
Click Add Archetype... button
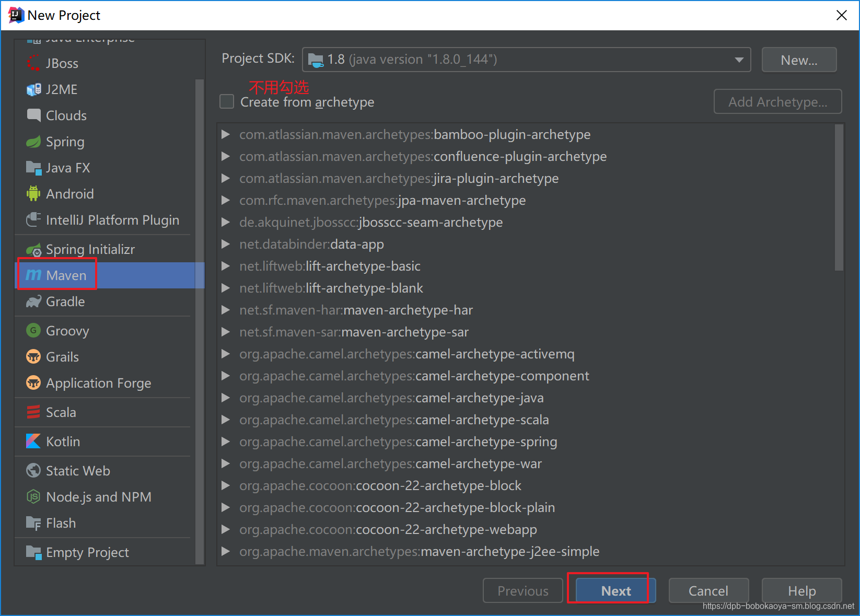[777, 101]
